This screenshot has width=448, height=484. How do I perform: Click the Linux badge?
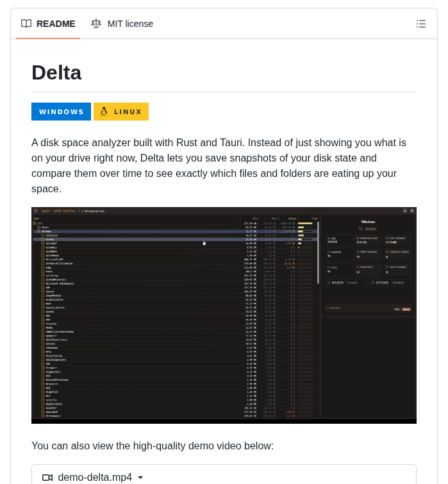point(121,112)
